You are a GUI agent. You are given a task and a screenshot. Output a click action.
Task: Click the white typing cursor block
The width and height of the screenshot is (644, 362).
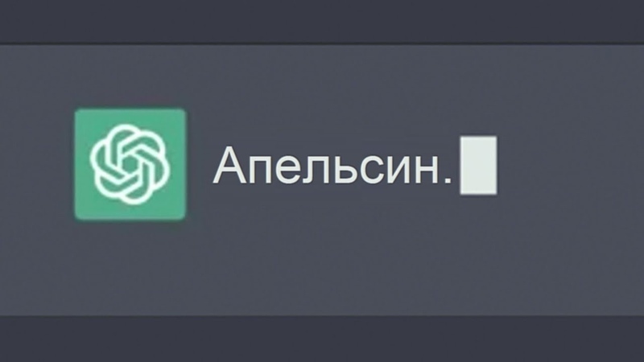[478, 166]
